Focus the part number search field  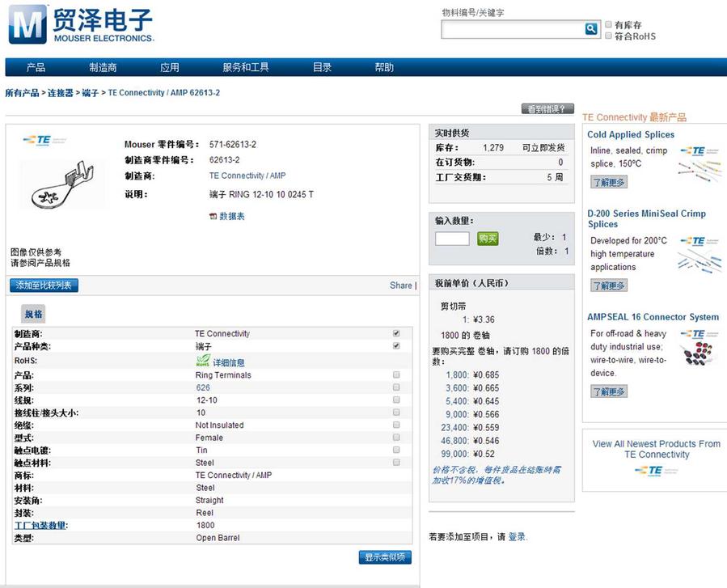(x=514, y=29)
